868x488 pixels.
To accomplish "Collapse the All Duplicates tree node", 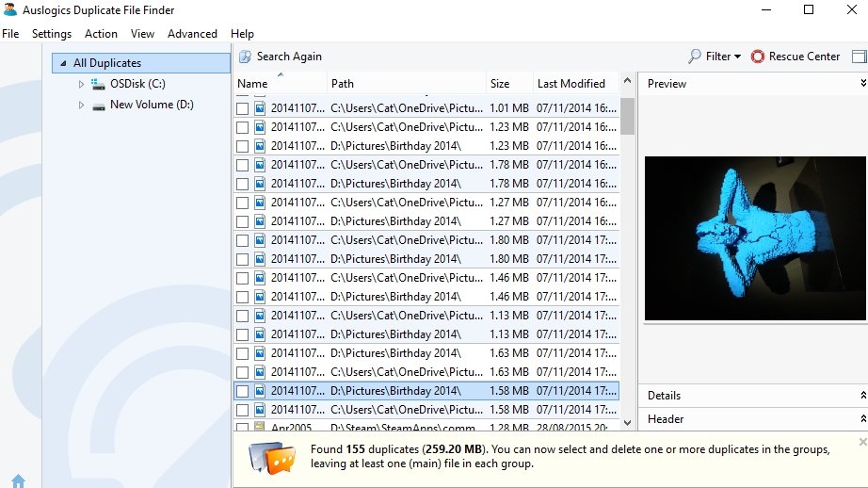I will point(63,63).
